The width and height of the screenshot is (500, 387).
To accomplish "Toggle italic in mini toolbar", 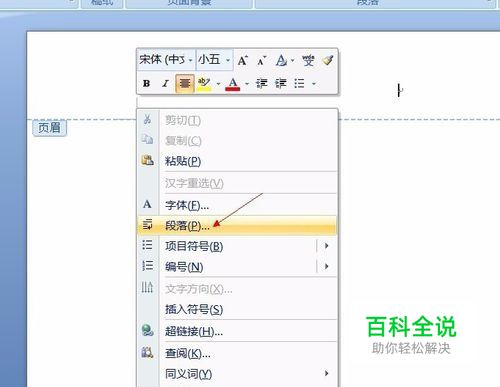I will tap(165, 83).
